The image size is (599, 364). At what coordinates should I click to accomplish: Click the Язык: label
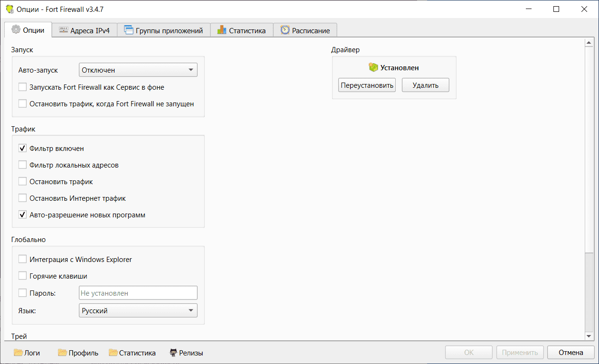[x=27, y=311]
